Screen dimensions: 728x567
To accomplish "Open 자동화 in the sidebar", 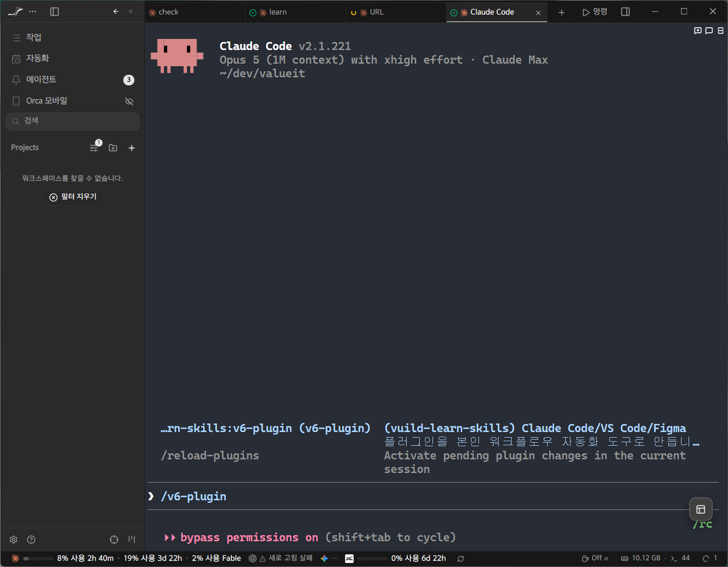I will pos(73,59).
